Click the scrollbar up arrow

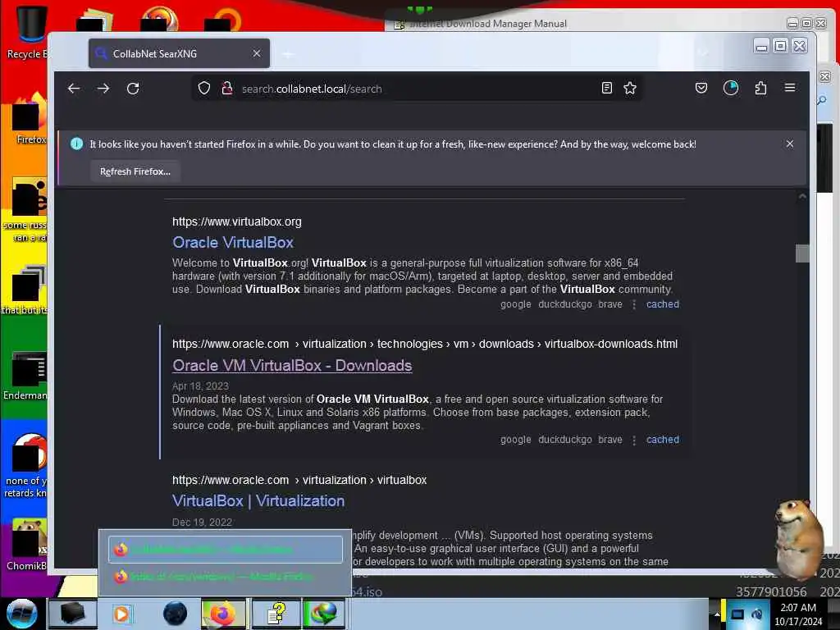802,197
